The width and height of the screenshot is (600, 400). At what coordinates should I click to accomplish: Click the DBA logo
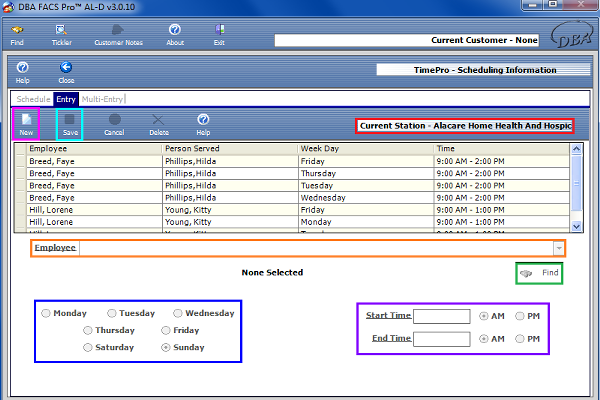(x=572, y=35)
